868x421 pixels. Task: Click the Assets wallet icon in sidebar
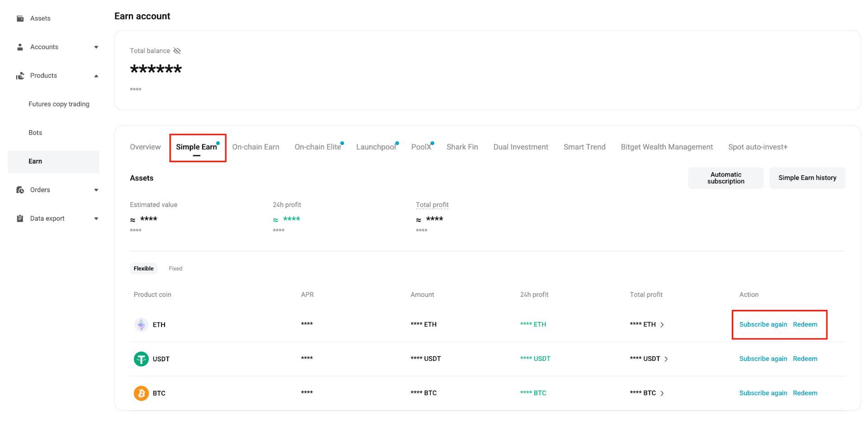[x=20, y=19]
